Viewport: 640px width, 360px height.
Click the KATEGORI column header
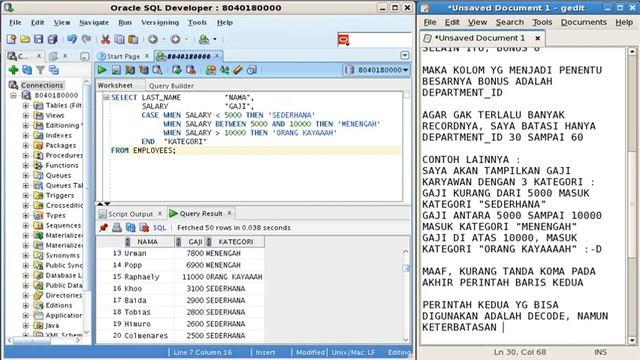click(236, 242)
